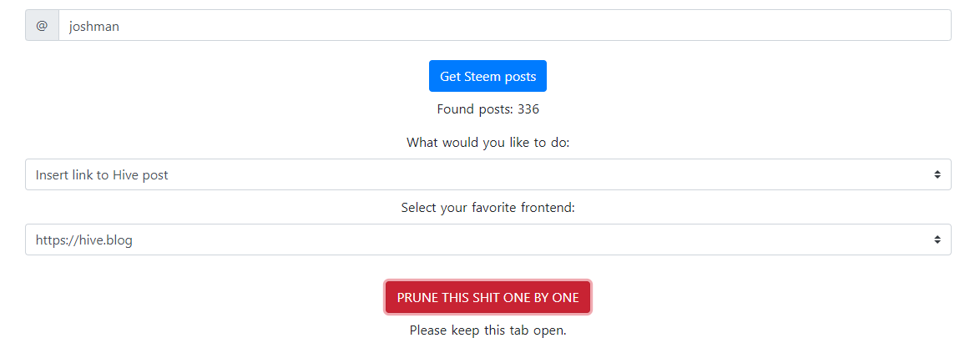Click the gray at-sign addon beside the username
Viewport: 980px width, 348px height.
tap(42, 26)
